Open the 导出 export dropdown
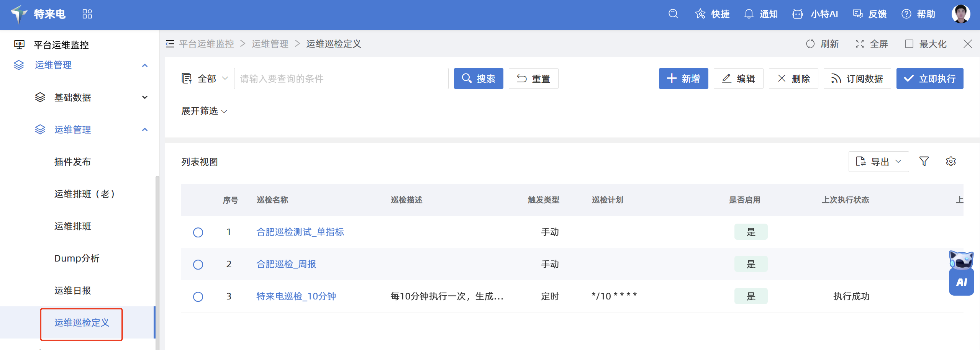This screenshot has width=980, height=350. coord(878,162)
